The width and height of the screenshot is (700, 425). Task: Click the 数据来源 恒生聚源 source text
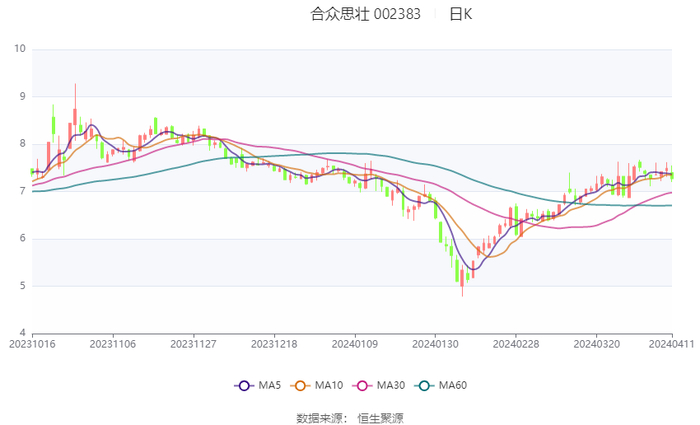pos(350,417)
